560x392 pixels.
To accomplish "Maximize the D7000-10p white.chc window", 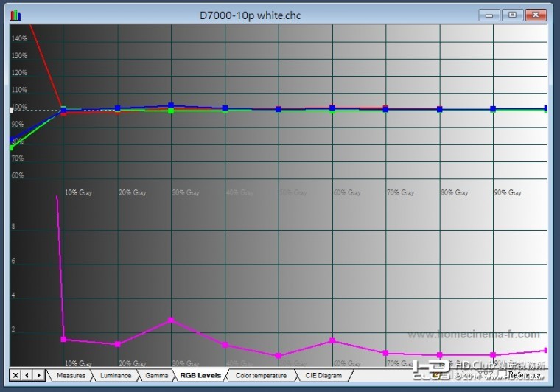I will click(x=512, y=15).
